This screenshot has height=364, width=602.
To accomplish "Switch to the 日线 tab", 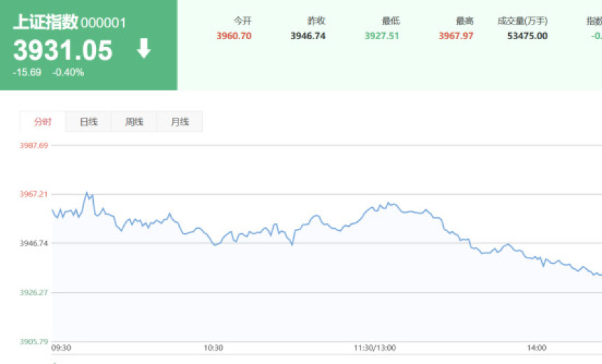I will pos(88,122).
